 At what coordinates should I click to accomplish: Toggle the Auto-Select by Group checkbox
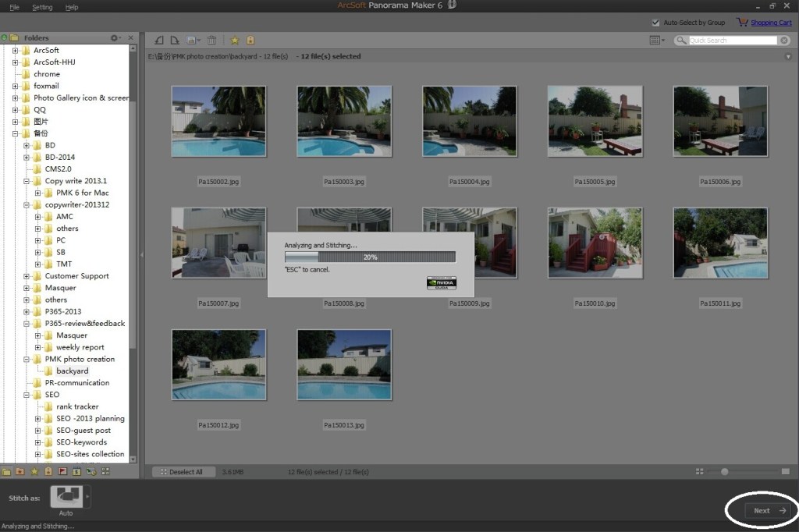(657, 23)
